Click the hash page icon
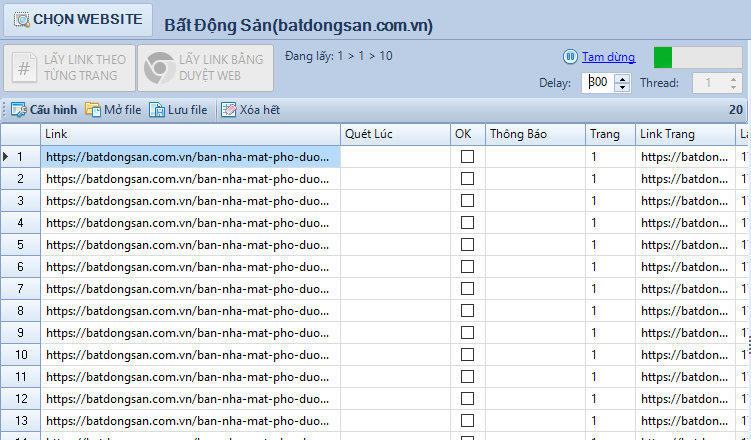Screen dimensions: 751x440 tap(24, 68)
